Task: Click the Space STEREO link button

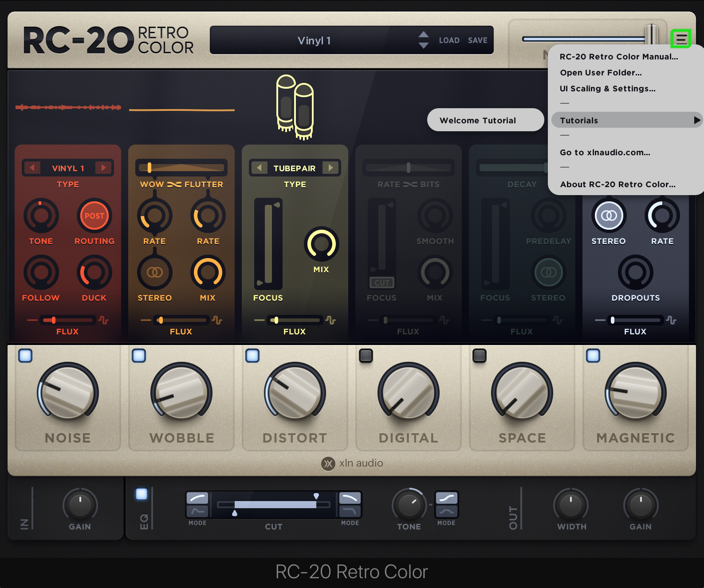Action: [x=548, y=272]
